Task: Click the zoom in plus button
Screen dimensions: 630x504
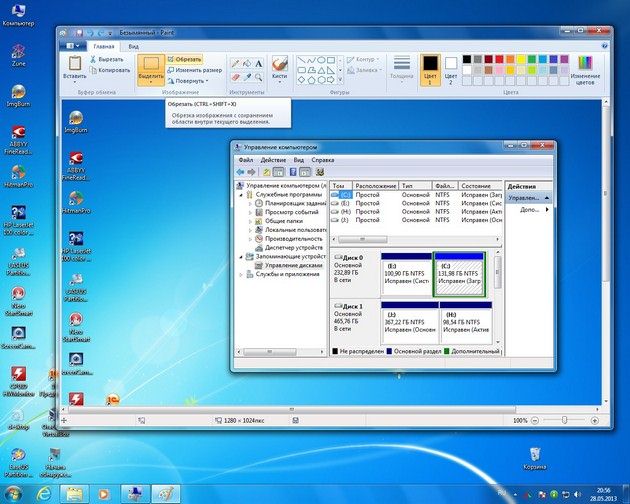Action: [595, 420]
